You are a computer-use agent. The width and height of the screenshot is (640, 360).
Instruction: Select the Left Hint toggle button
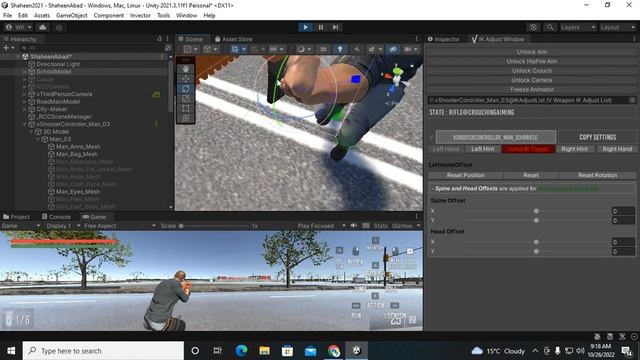coord(483,149)
